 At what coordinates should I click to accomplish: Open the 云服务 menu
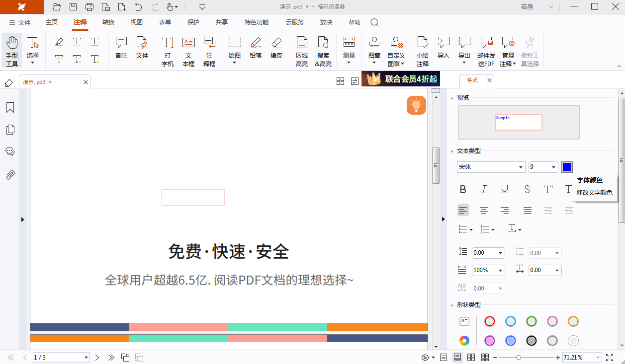(294, 22)
